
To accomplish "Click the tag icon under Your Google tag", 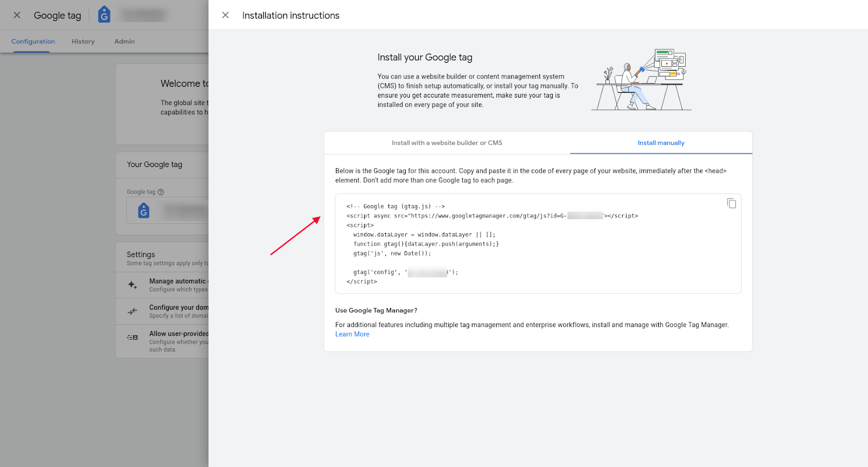I will 144,210.
